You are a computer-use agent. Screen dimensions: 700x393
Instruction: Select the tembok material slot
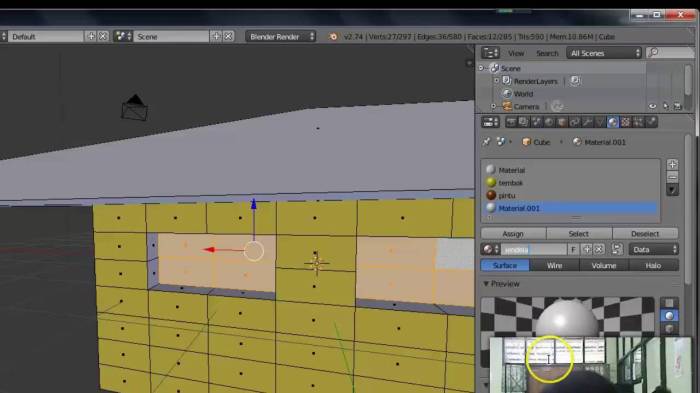pos(570,183)
